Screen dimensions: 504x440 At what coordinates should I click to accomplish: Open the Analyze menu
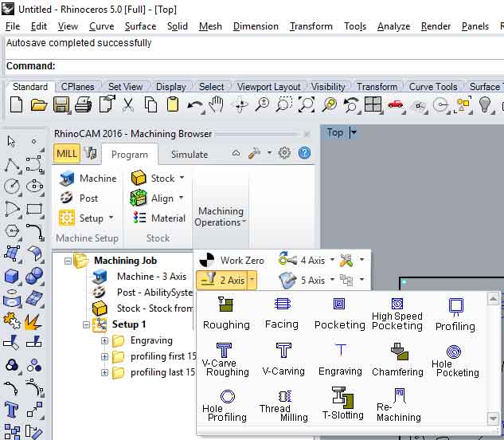[x=394, y=26]
